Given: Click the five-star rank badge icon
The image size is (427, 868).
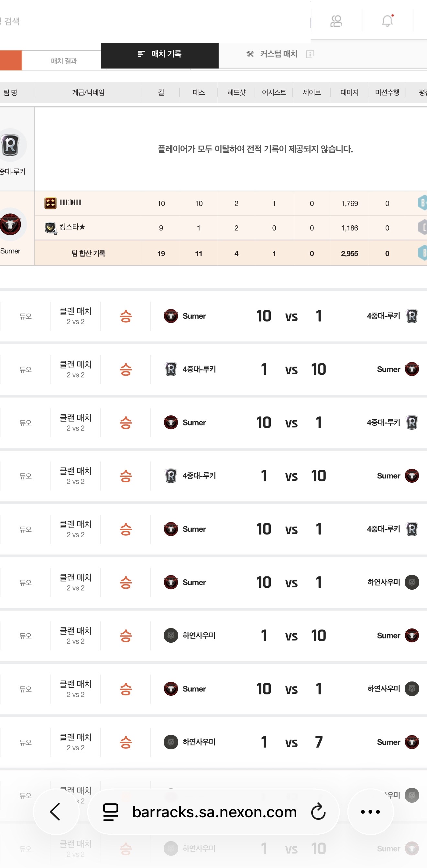Looking at the screenshot, I should (50, 203).
